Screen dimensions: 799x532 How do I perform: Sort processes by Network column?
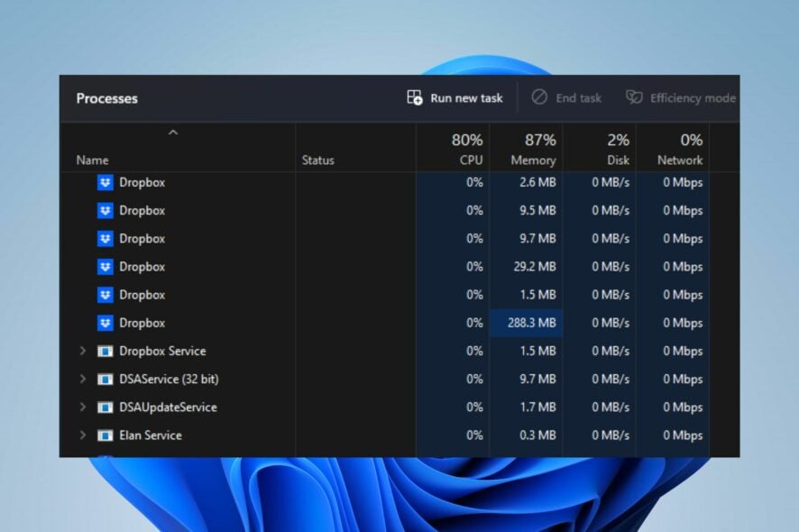(x=673, y=148)
